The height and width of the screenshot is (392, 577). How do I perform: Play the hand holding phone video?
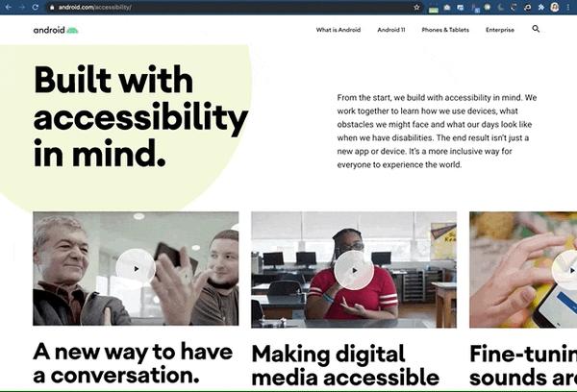[564, 270]
